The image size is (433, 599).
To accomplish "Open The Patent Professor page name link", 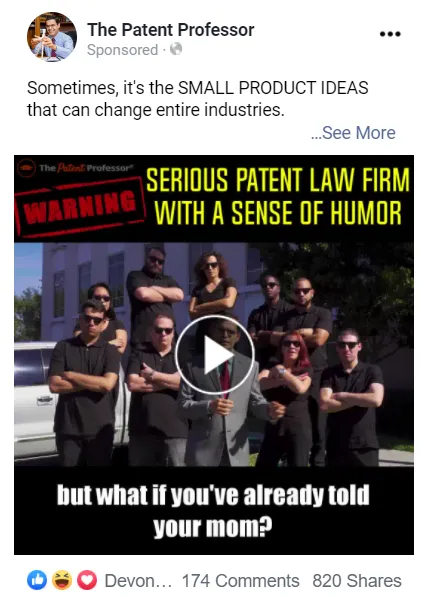I will [170, 30].
